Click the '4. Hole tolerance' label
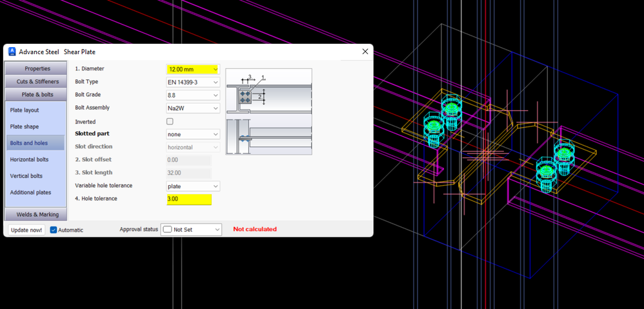 (x=96, y=199)
